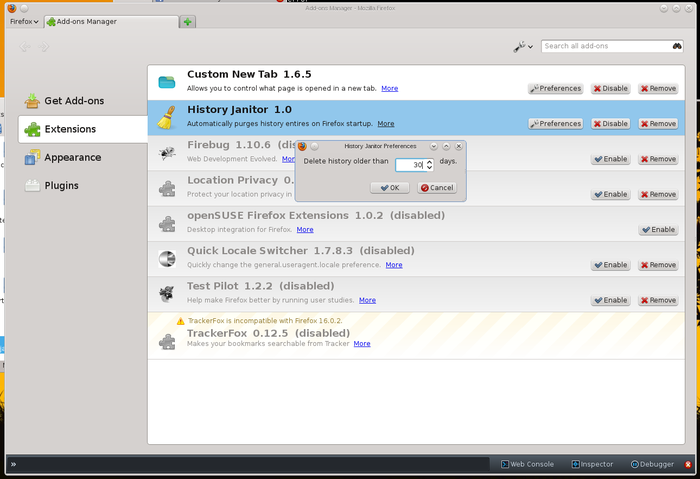700x479 pixels.
Task: Decrease days with stepper down arrow
Action: click(x=429, y=168)
